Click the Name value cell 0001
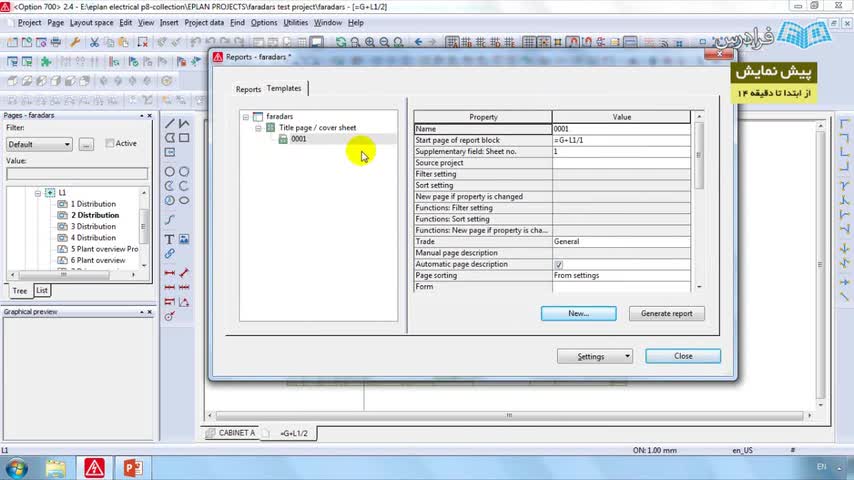 point(621,129)
